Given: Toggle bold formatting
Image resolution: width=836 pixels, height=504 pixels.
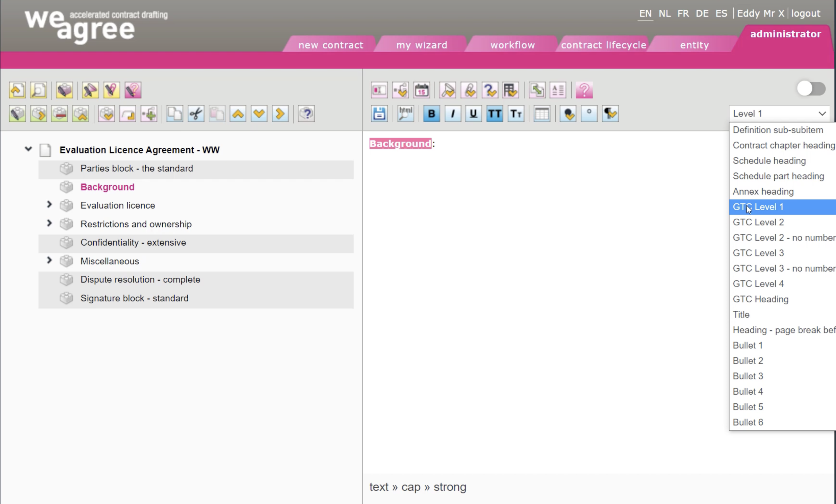Looking at the screenshot, I should (x=431, y=113).
